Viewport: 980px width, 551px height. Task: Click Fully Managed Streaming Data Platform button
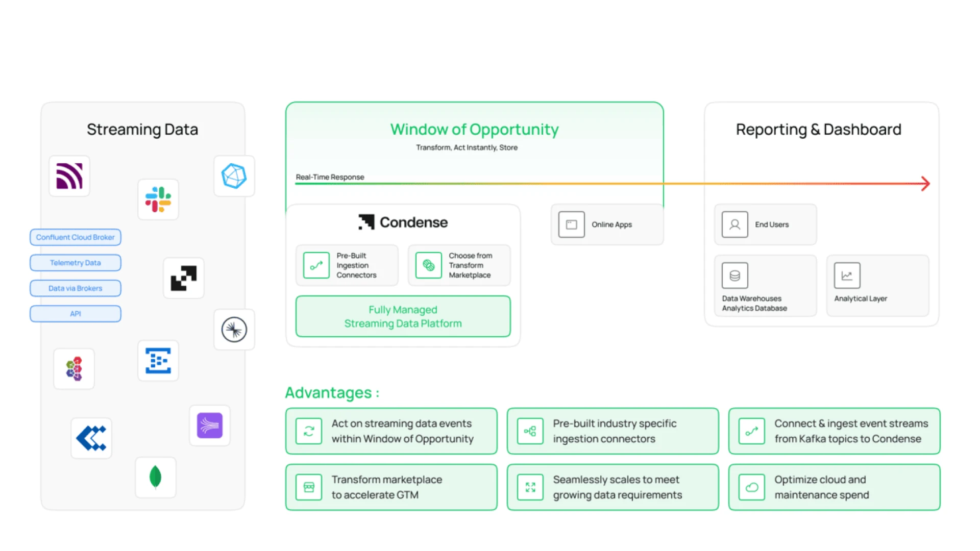click(403, 316)
